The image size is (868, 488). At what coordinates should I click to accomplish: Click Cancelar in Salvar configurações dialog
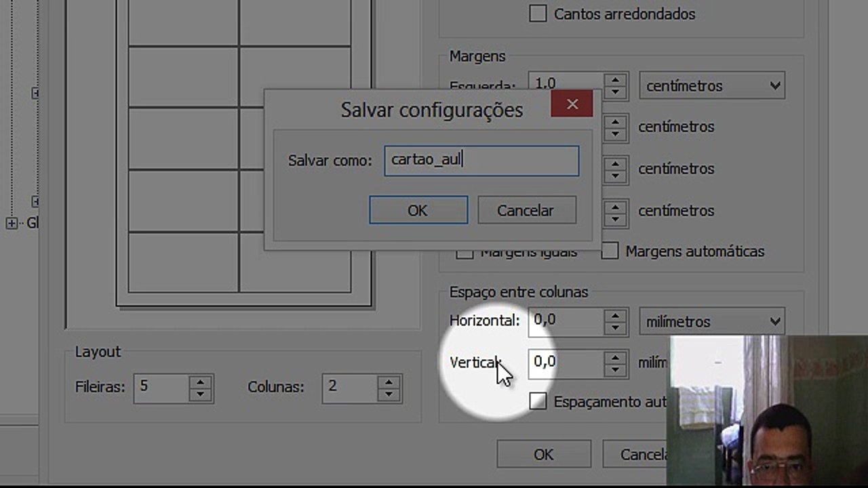(x=527, y=210)
